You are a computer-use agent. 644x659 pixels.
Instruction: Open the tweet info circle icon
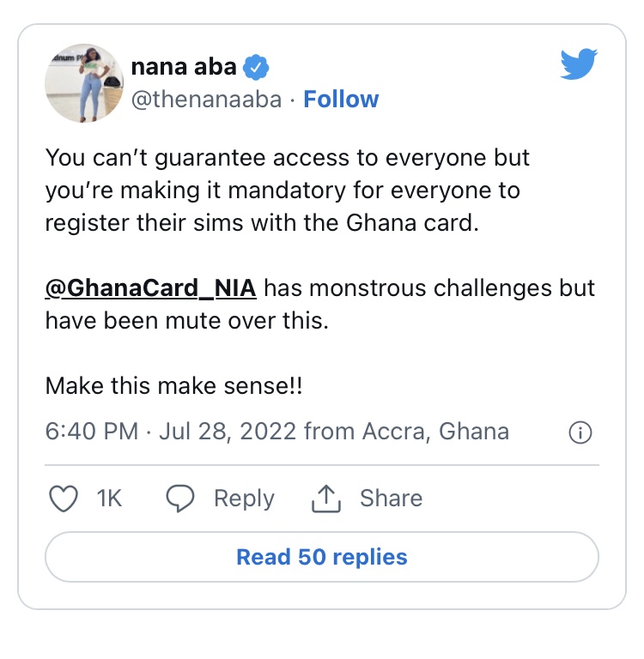(580, 432)
